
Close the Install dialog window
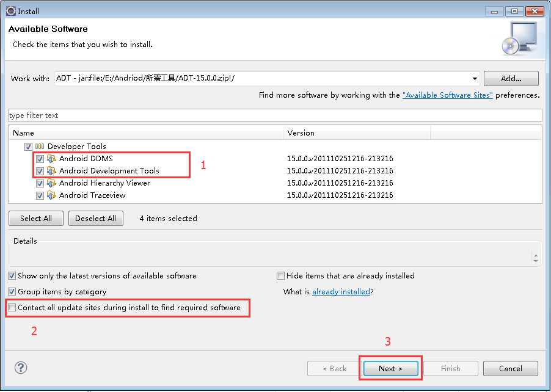tap(535, 12)
